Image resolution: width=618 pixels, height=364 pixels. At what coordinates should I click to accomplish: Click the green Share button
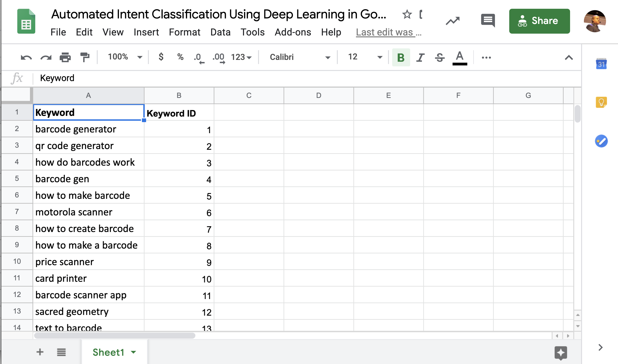(539, 21)
